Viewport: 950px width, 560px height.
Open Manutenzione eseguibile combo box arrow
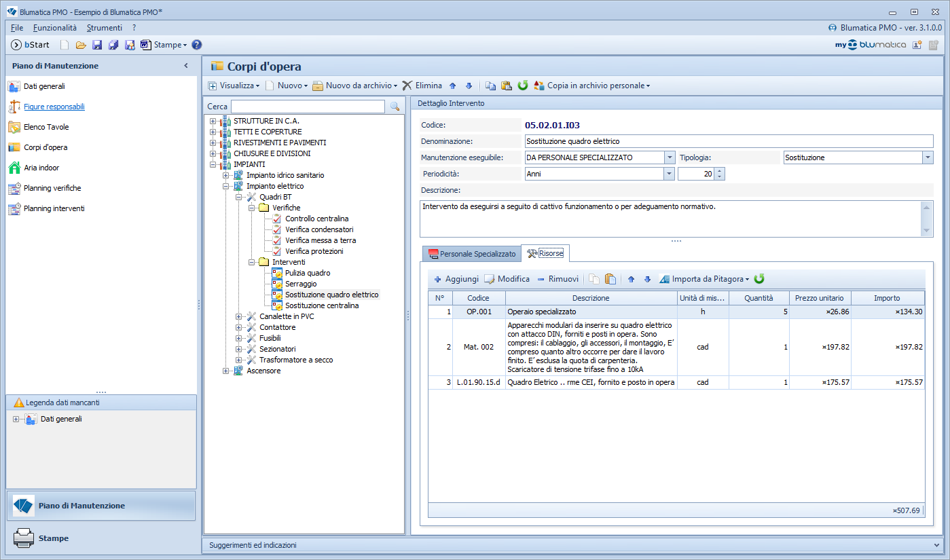coord(670,157)
